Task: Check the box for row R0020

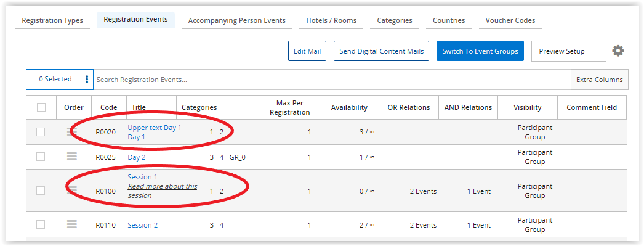Action: pyautogui.click(x=41, y=132)
